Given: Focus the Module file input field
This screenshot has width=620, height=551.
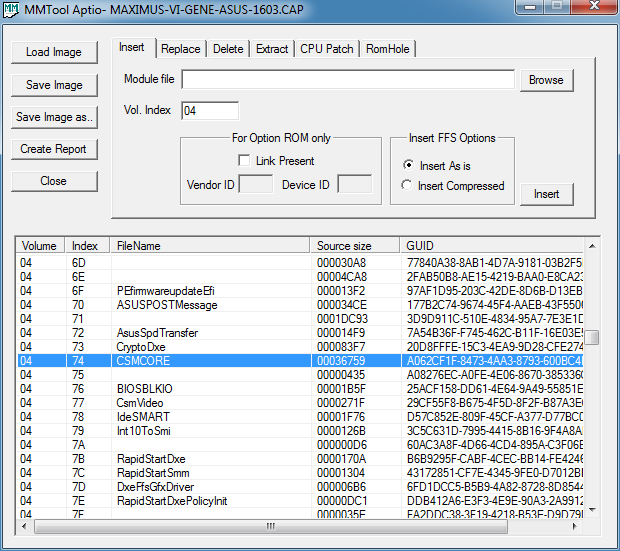Looking at the screenshot, I should 348,80.
